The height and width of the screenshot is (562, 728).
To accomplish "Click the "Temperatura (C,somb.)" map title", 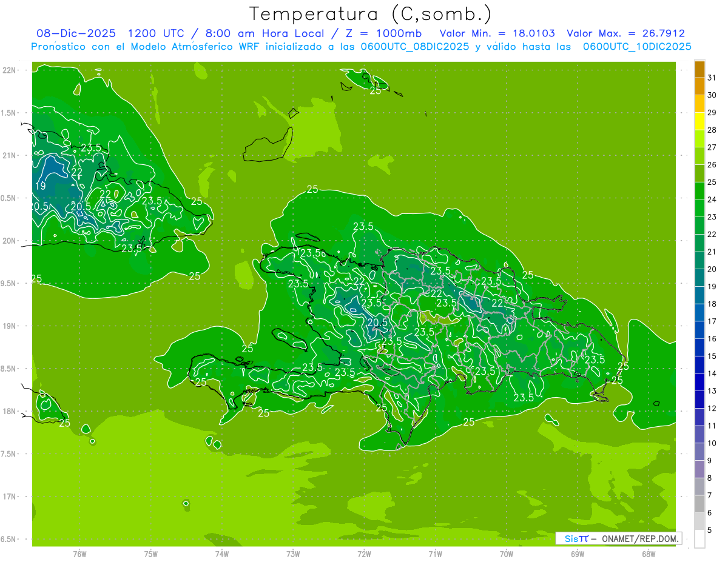I will 370,13.
